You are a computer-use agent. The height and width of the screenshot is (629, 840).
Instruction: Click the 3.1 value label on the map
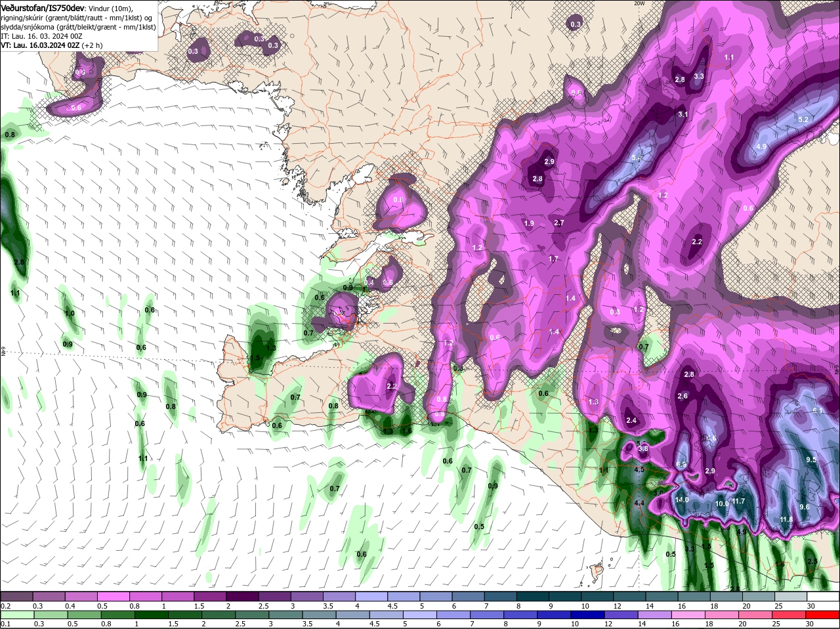point(682,114)
